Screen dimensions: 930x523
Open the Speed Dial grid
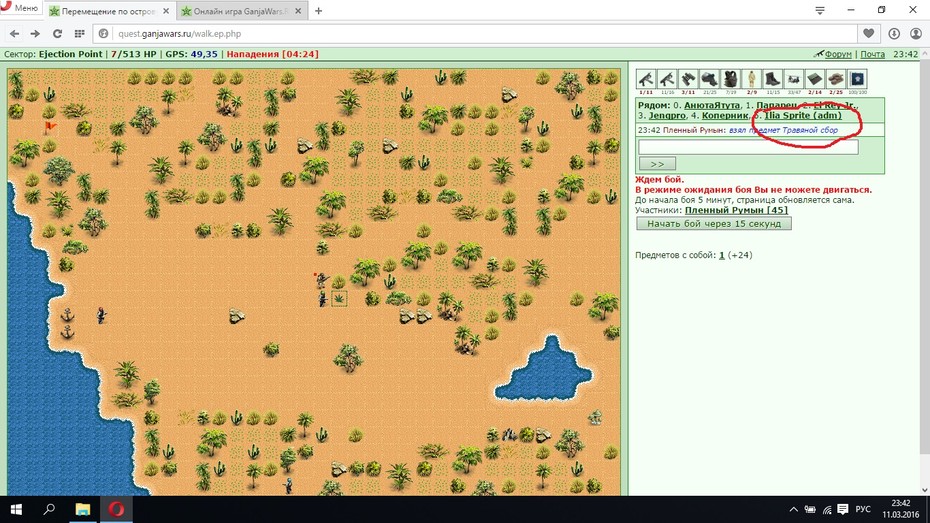coord(79,34)
